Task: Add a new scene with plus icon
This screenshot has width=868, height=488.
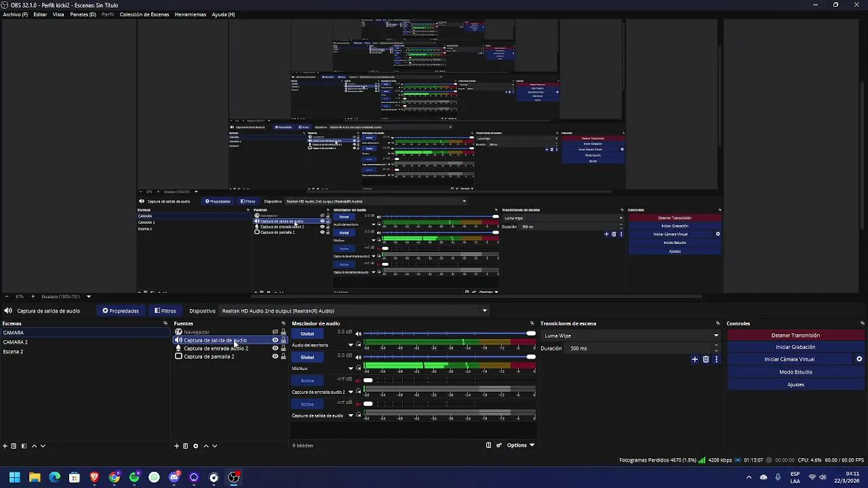Action: point(5,446)
